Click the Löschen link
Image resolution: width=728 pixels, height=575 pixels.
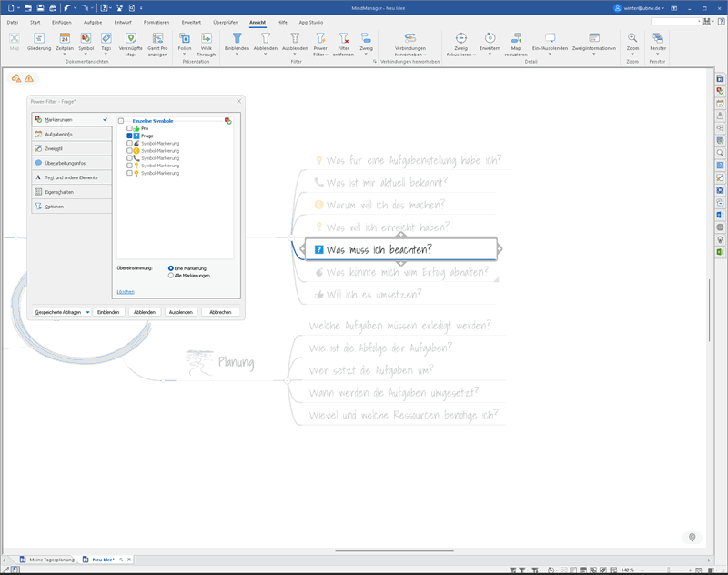(124, 292)
